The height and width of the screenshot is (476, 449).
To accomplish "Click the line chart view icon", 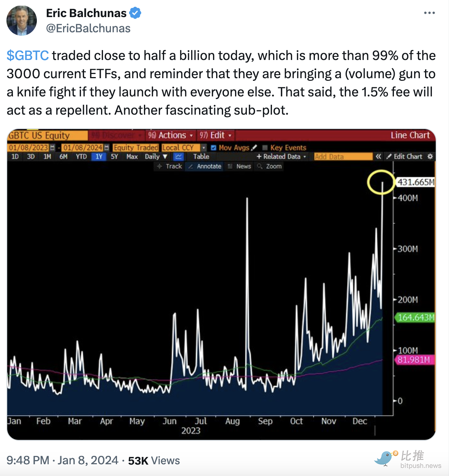I will [x=178, y=156].
